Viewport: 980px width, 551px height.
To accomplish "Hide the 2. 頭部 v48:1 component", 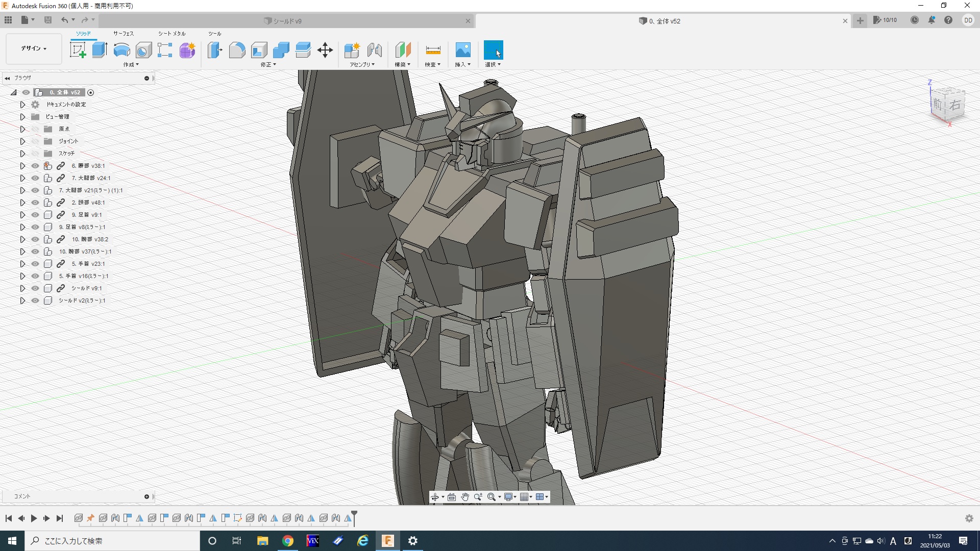I will click(x=35, y=203).
